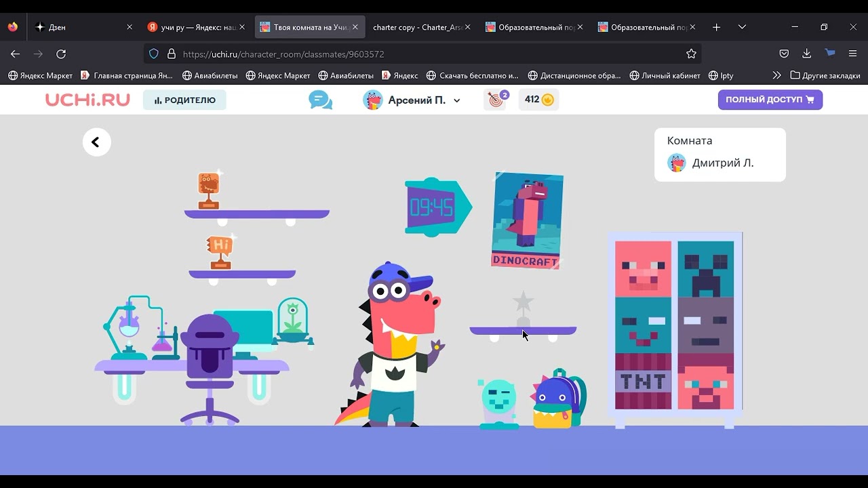Click the teal robot head lamp
This screenshot has width=868, height=488.
click(499, 404)
